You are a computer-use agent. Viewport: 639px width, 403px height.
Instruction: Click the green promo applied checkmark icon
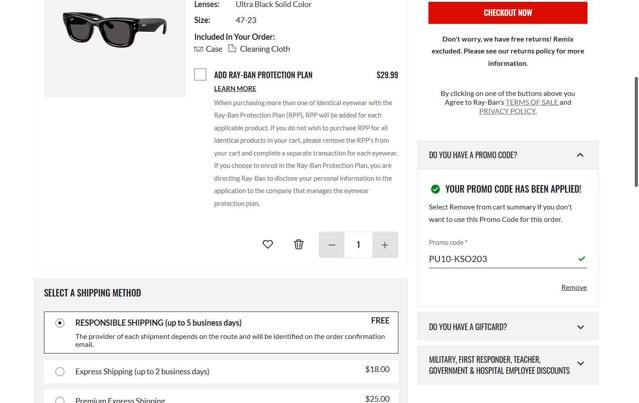point(435,189)
